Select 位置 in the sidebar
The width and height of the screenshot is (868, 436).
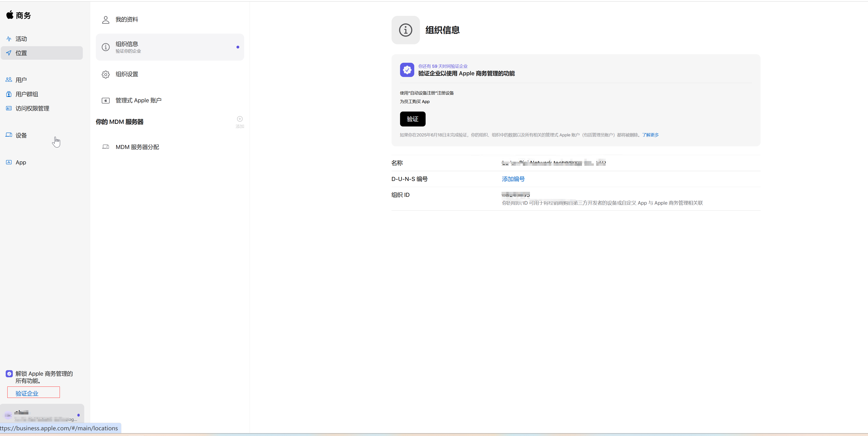pyautogui.click(x=42, y=53)
